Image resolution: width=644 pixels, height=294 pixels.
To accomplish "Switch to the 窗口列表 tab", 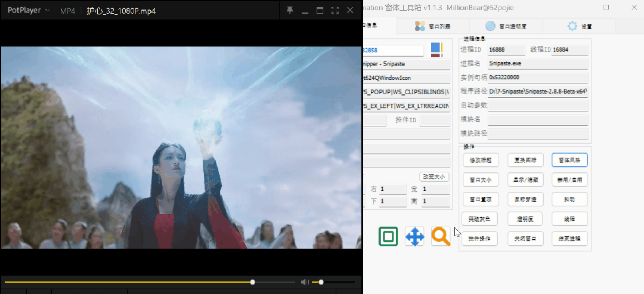I will [433, 26].
